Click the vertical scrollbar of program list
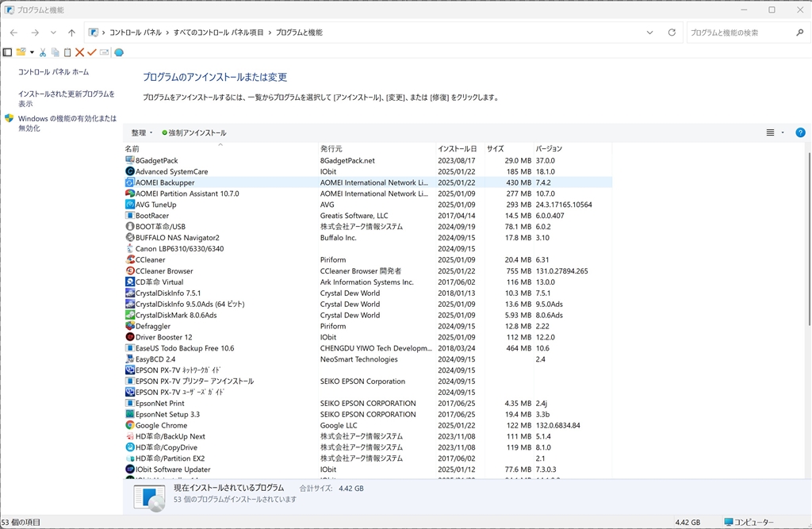 808,239
